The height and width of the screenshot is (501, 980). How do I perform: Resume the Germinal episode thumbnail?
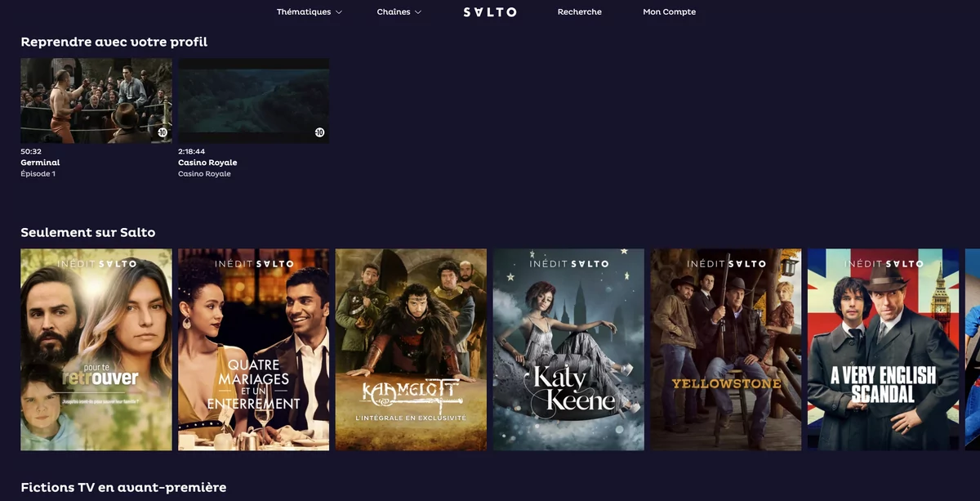pyautogui.click(x=96, y=101)
